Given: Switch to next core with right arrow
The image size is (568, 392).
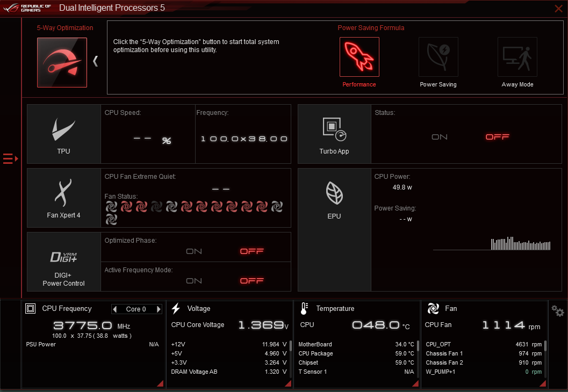Looking at the screenshot, I should tap(159, 309).
